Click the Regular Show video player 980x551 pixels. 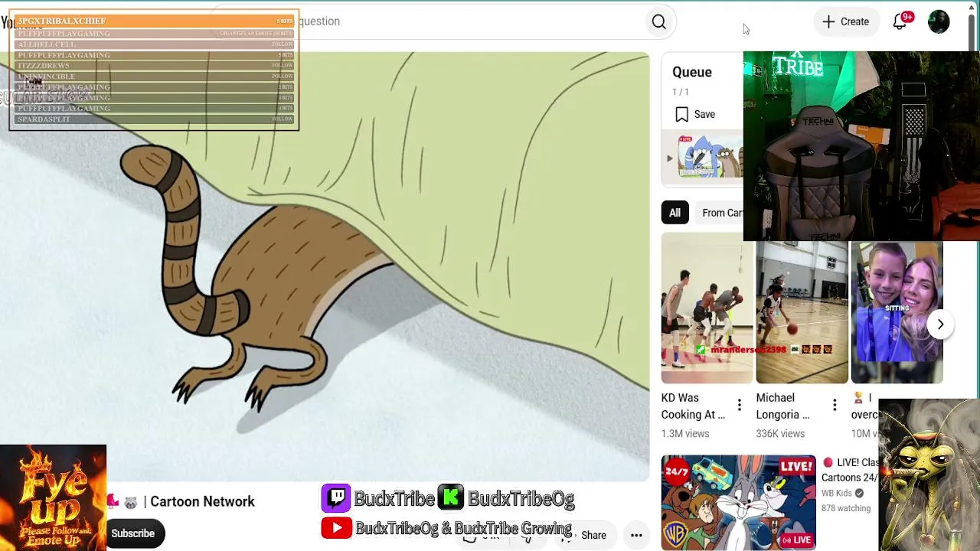tap(325, 266)
